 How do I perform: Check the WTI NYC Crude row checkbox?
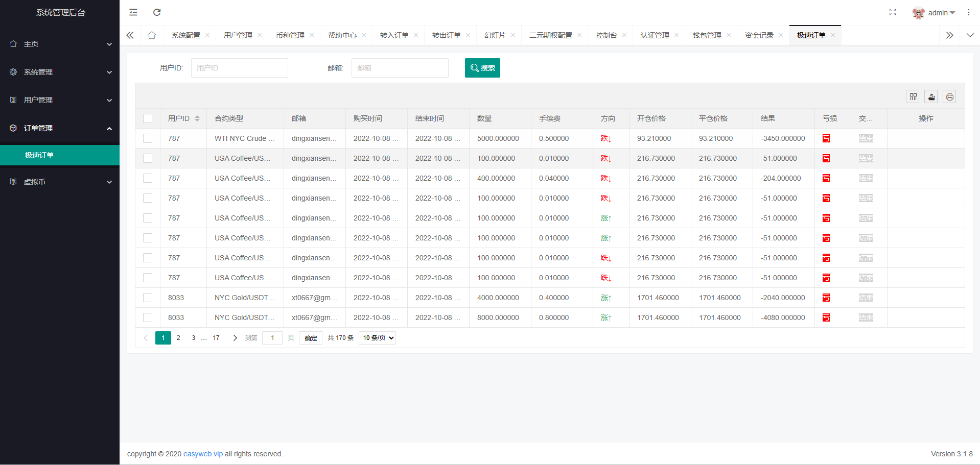click(148, 138)
